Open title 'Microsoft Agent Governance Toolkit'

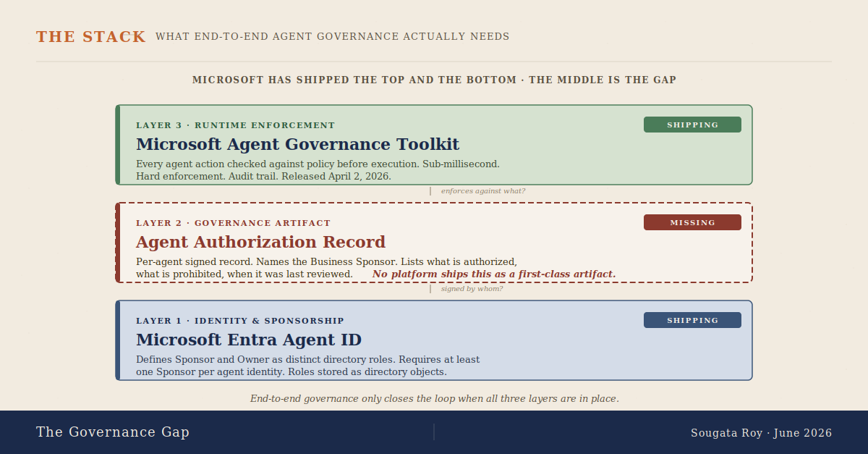[297, 144]
